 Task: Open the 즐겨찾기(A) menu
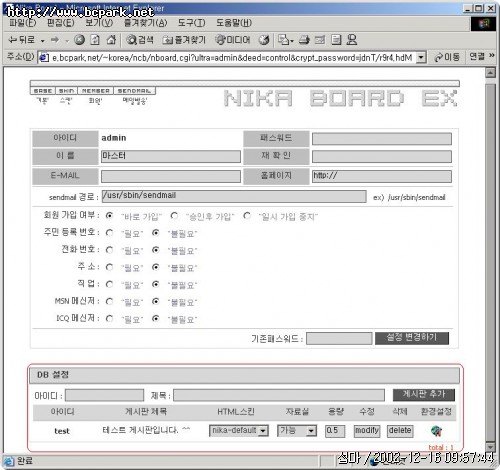pos(145,23)
